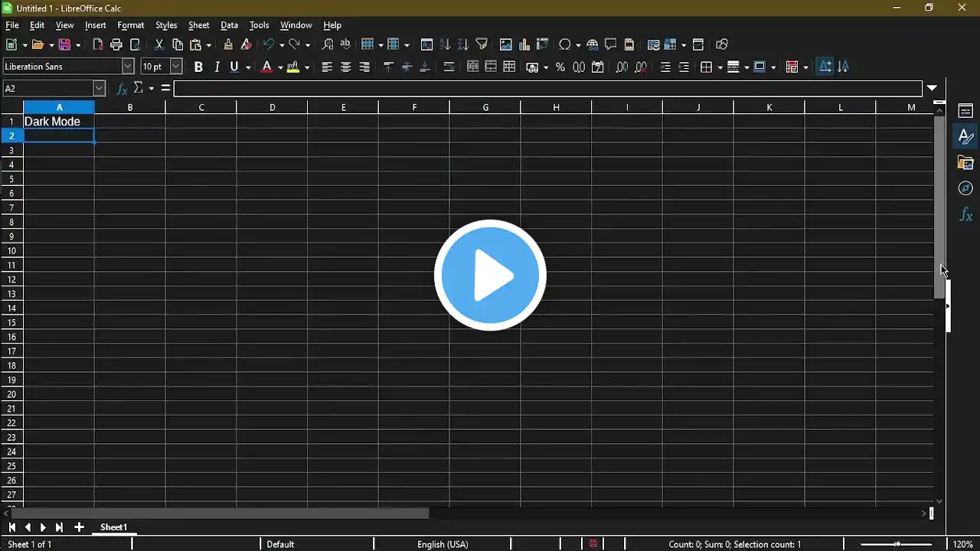Image resolution: width=980 pixels, height=551 pixels.
Task: Open the Sheet menu
Action: (x=198, y=25)
